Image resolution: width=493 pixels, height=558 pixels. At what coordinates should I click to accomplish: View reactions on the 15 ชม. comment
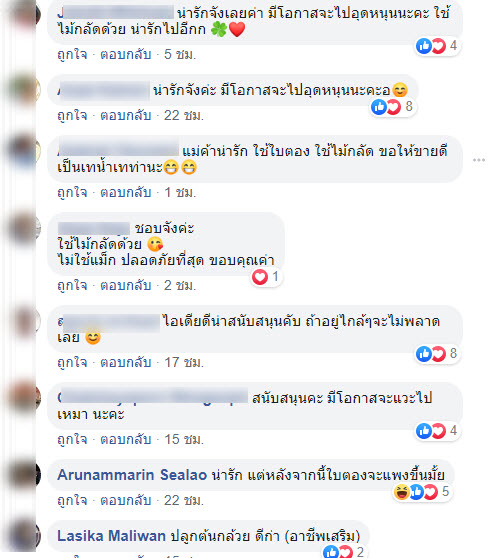pyautogui.click(x=437, y=431)
